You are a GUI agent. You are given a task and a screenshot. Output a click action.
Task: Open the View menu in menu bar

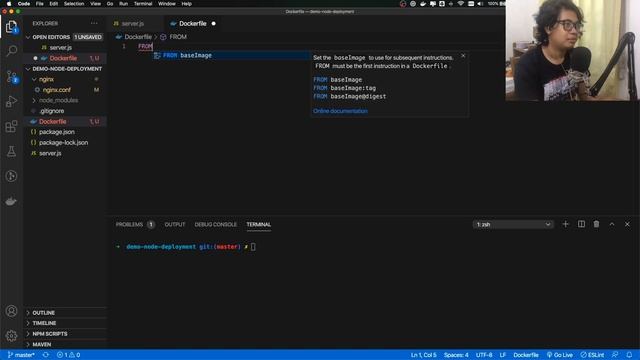[x=96, y=4]
